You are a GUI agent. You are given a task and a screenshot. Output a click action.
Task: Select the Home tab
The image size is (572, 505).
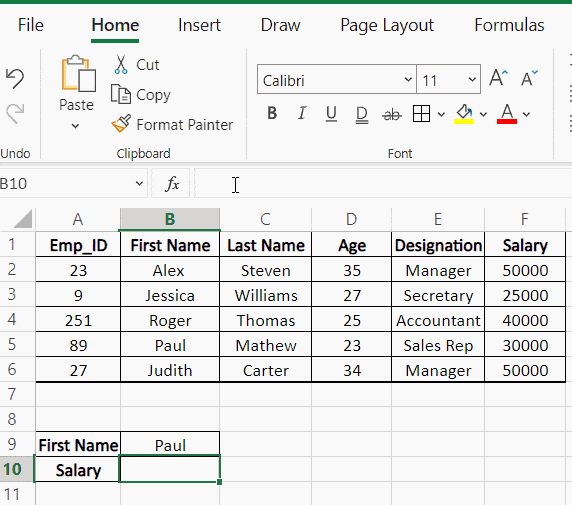(115, 25)
